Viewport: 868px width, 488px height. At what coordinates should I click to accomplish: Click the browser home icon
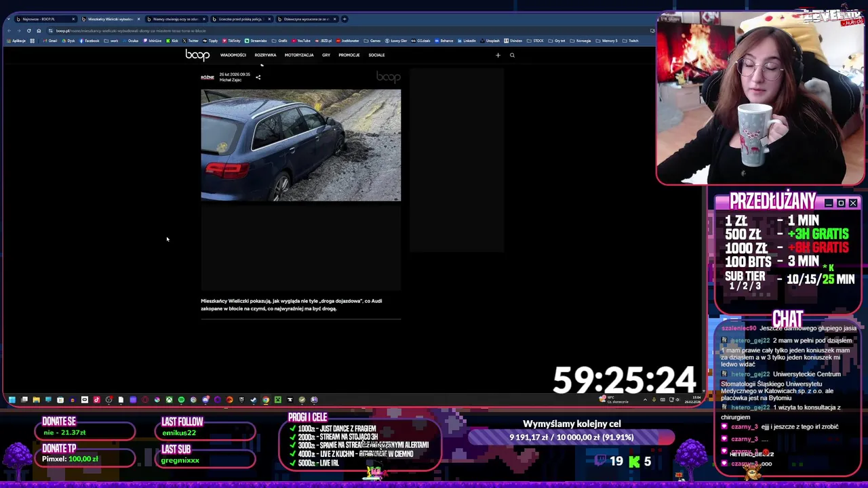(39, 30)
